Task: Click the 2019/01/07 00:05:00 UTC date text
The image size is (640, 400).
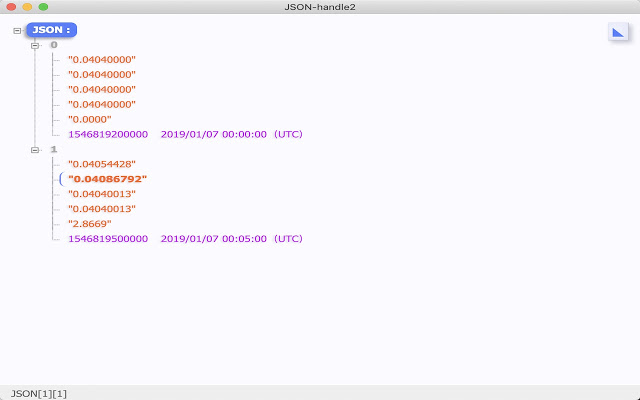Action: click(x=231, y=239)
